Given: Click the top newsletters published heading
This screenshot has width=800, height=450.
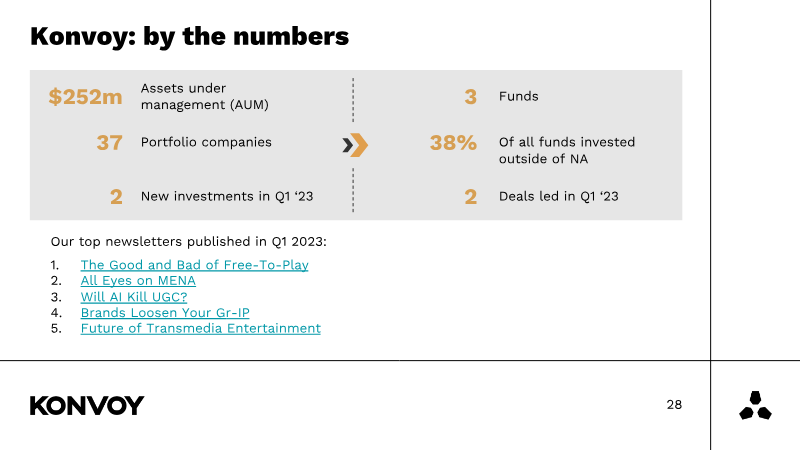Looking at the screenshot, I should [188, 241].
